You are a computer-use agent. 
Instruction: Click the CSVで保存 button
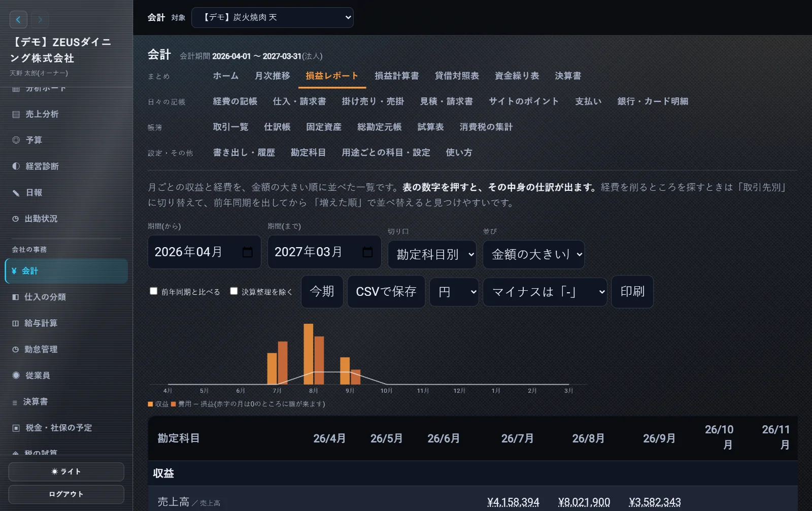(x=386, y=292)
